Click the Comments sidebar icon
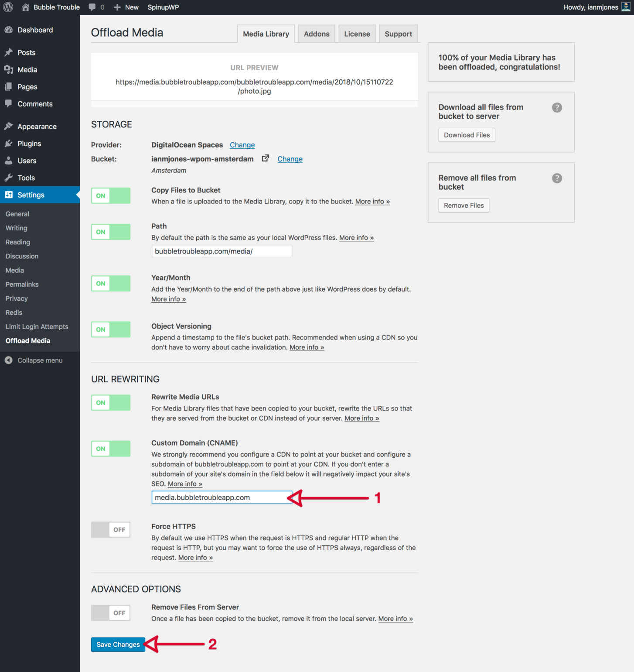 (x=8, y=104)
